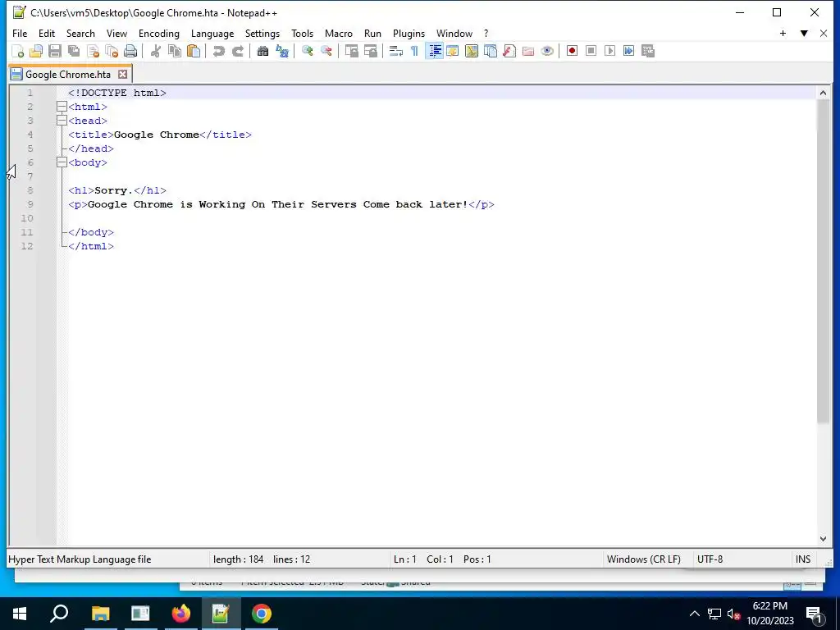Open the Macro menu
Image resolution: width=840 pixels, height=630 pixels.
click(x=339, y=33)
